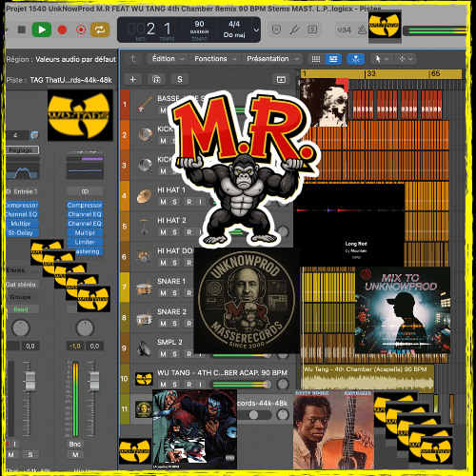
Task: Select the Wu-Tang icon of track 10
Action: 144,379
